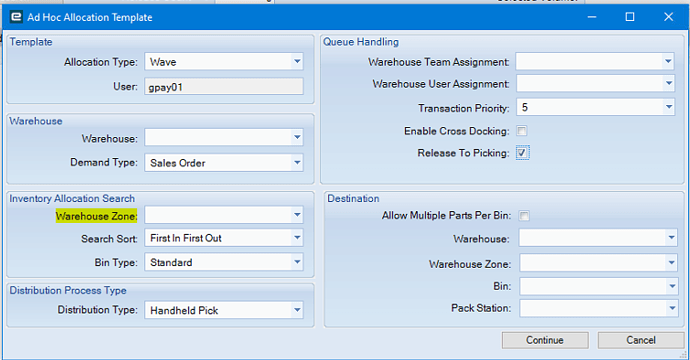Click the Wave value in Allocation Type
The width and height of the screenshot is (690, 360).
click(x=163, y=62)
